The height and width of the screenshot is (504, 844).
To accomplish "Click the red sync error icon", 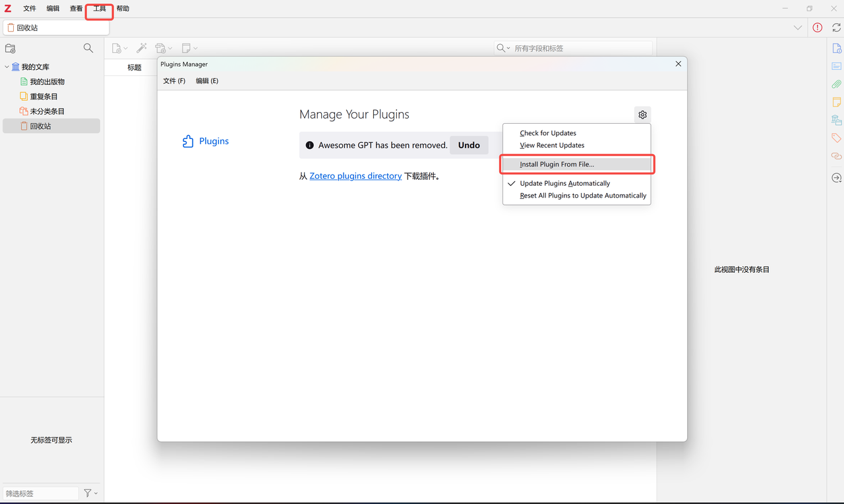I will [818, 28].
